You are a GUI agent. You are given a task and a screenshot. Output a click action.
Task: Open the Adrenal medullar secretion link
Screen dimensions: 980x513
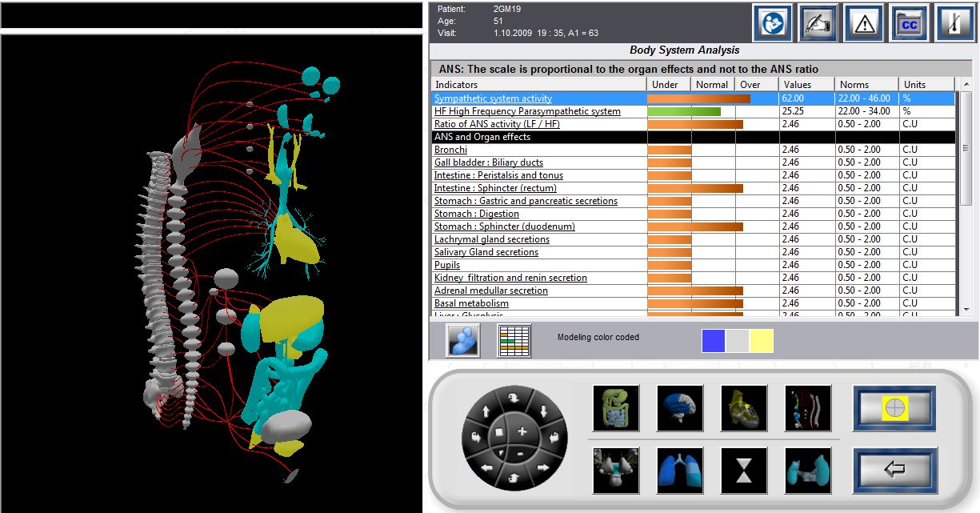(490, 291)
